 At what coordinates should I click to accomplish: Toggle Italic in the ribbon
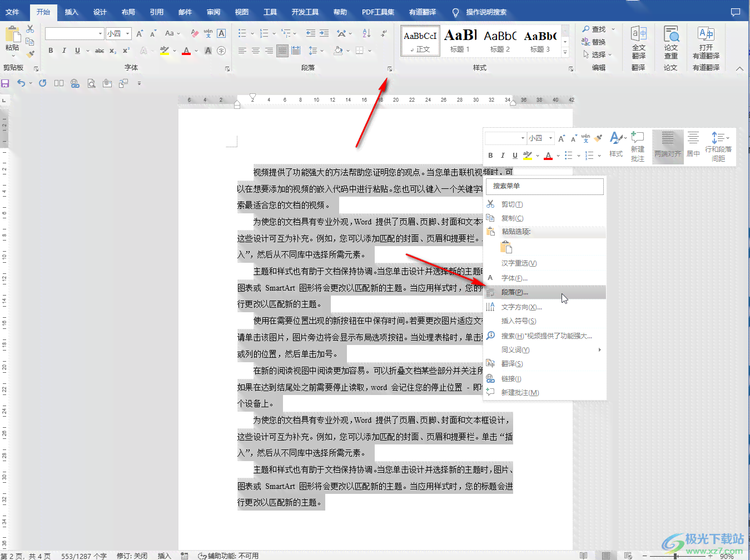(64, 51)
